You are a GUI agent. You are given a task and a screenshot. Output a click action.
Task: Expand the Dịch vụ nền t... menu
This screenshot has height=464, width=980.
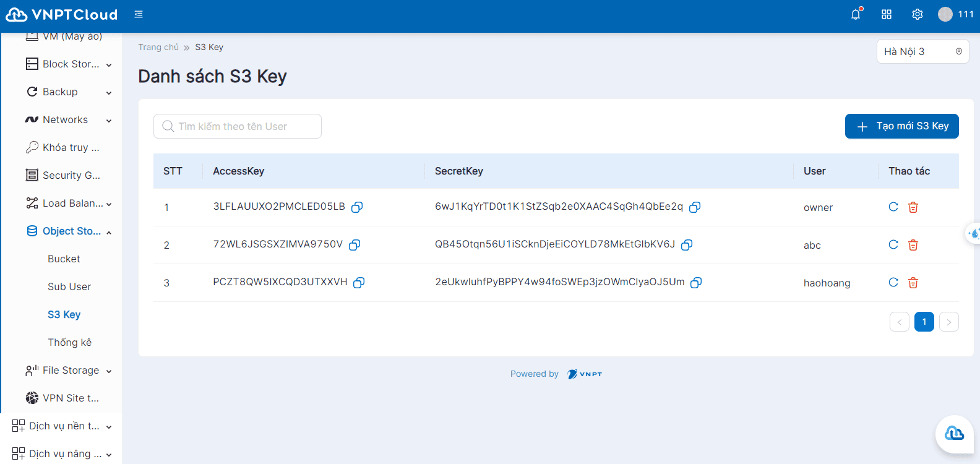pyautogui.click(x=62, y=426)
